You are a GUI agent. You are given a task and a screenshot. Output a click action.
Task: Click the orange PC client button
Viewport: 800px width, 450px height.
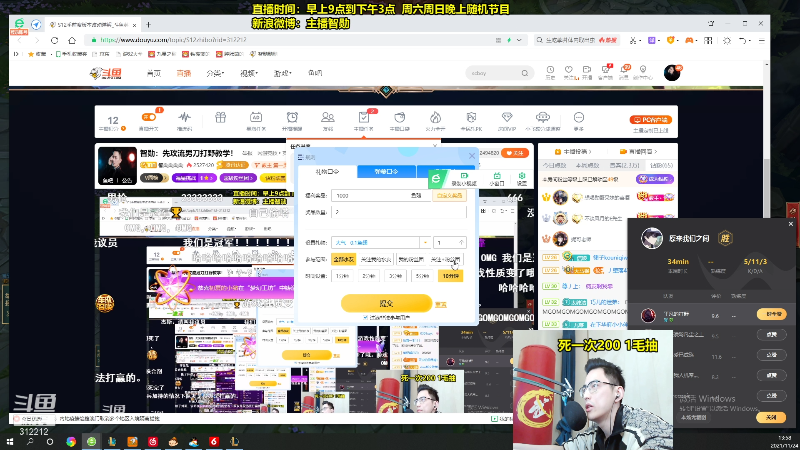(651, 120)
